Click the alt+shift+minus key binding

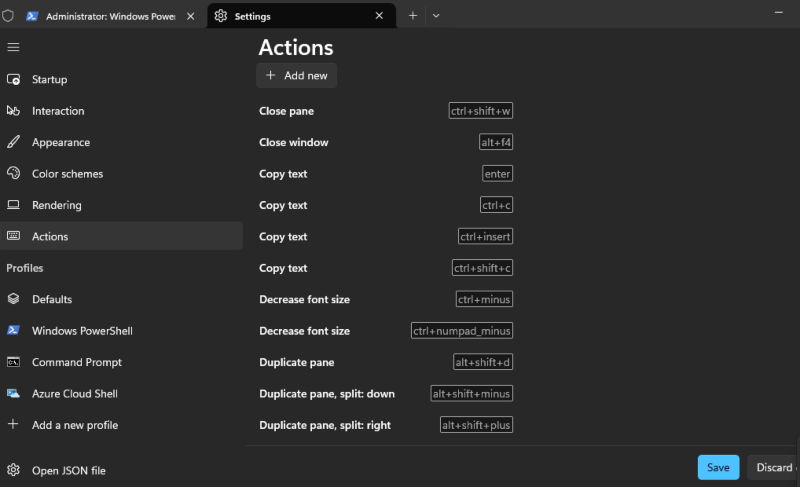click(471, 394)
